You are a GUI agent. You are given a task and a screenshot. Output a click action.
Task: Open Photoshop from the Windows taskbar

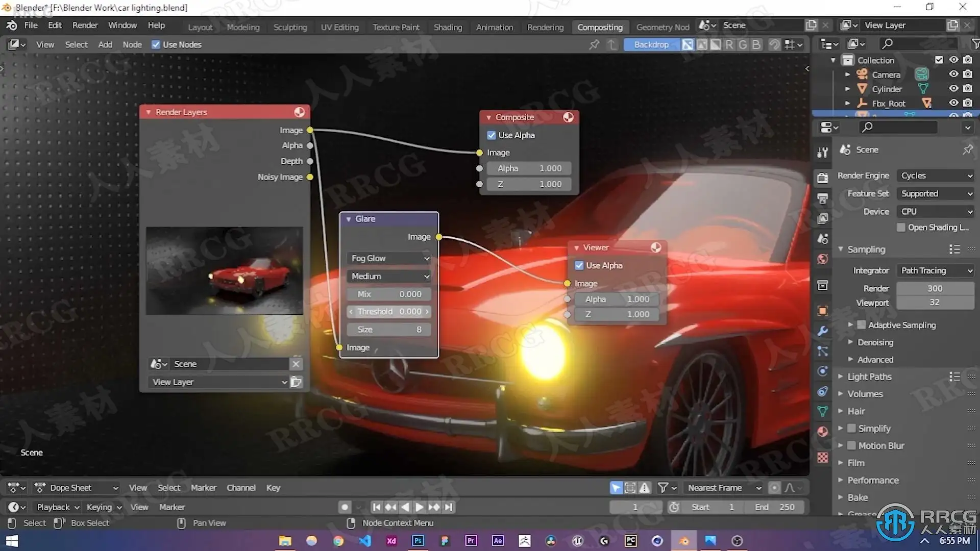pyautogui.click(x=418, y=541)
